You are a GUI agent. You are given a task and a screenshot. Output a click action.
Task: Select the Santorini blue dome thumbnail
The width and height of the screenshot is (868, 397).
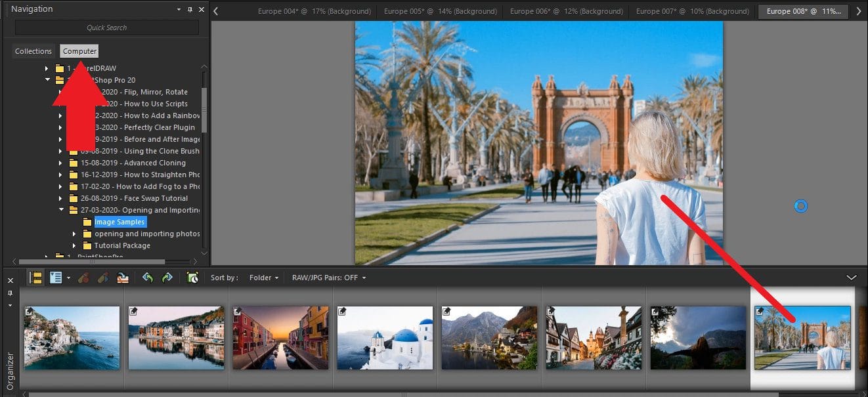click(385, 337)
